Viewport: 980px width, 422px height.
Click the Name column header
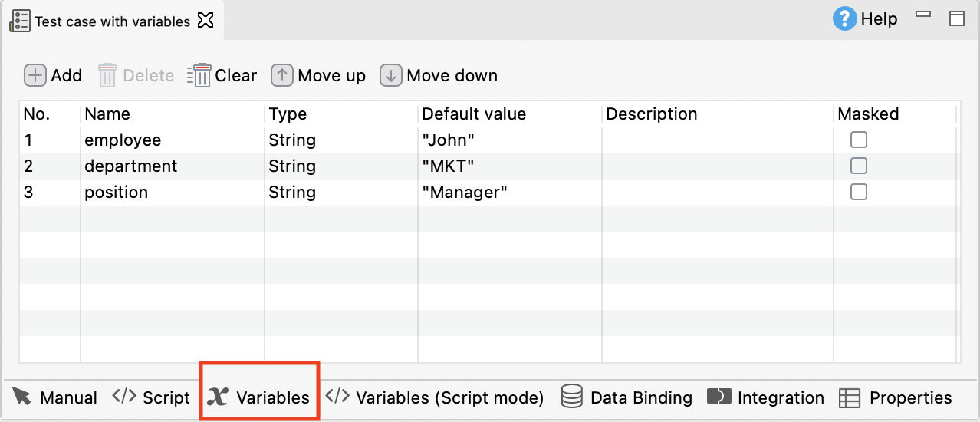(172, 114)
